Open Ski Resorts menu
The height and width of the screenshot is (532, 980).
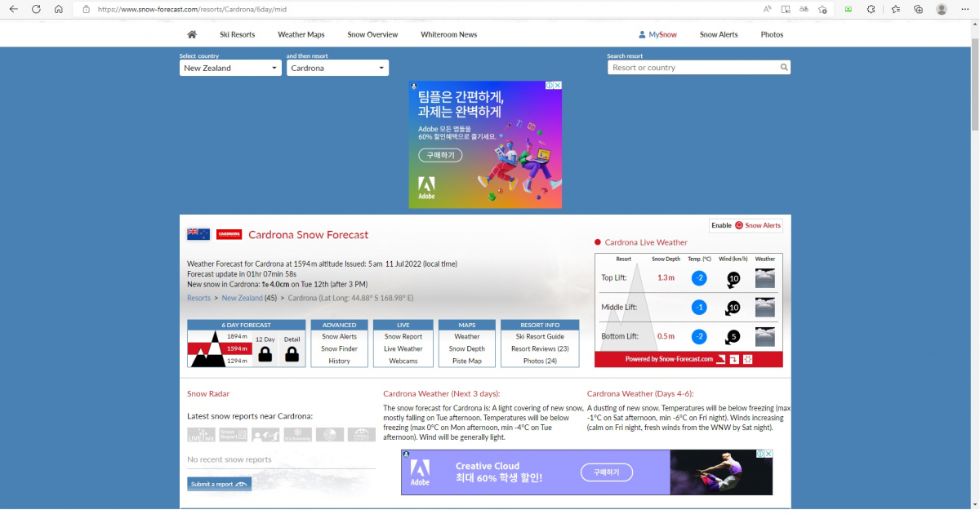(x=237, y=34)
